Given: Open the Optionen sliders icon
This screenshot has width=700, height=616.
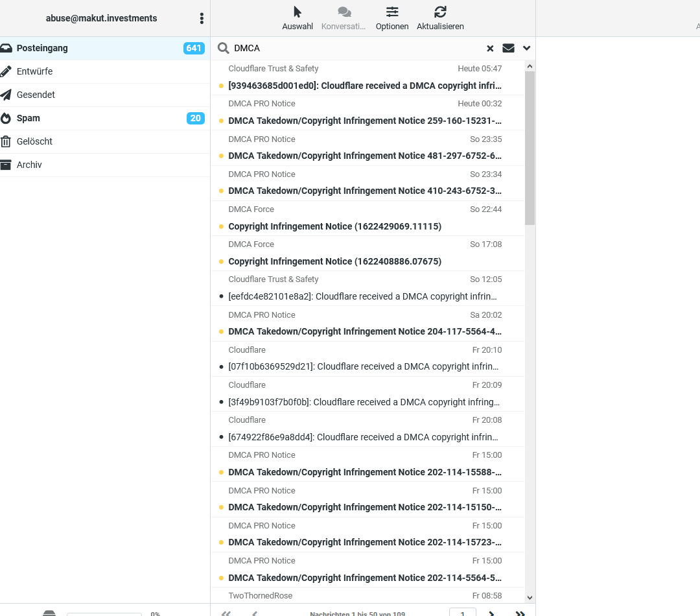Looking at the screenshot, I should tap(392, 12).
